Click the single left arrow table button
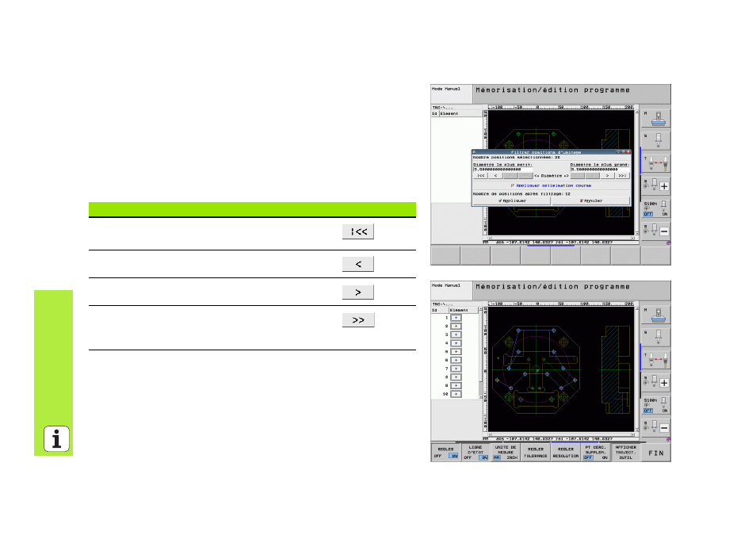This screenshot has width=756, height=558. tap(357, 264)
